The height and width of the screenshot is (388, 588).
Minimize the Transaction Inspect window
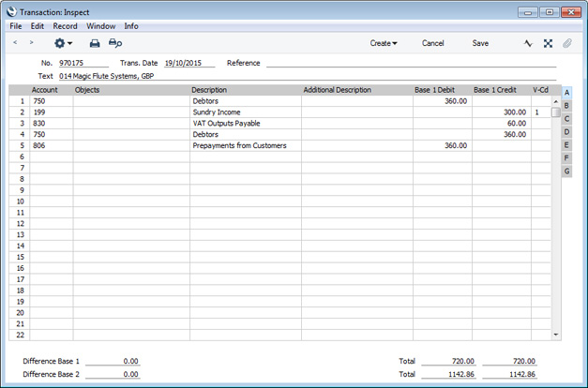[x=528, y=12]
